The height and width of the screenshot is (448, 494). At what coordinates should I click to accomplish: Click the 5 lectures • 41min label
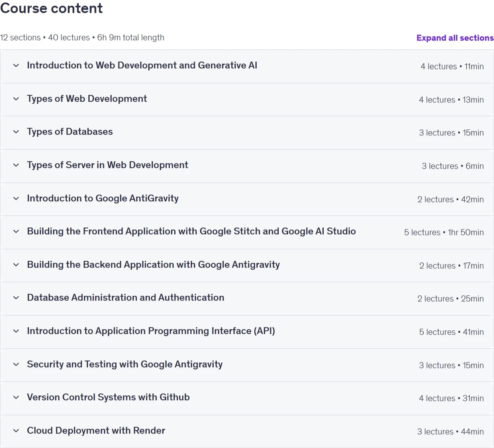(x=451, y=332)
